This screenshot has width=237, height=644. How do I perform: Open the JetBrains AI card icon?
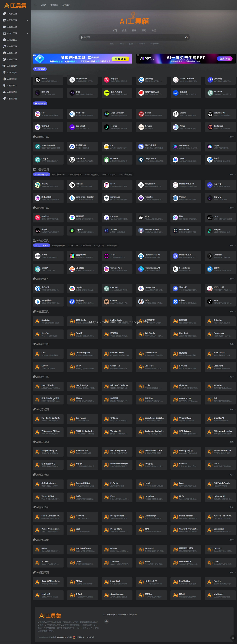[210, 114]
